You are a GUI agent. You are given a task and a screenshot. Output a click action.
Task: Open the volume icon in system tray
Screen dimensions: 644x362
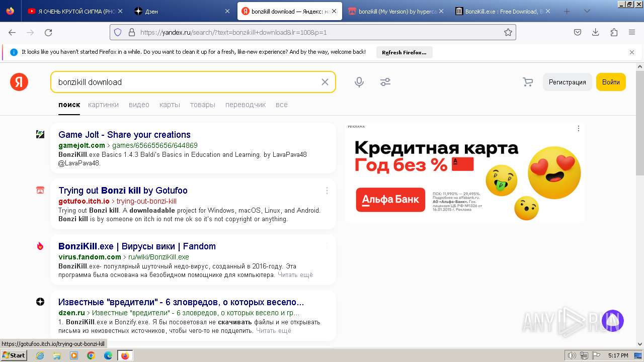pyautogui.click(x=573, y=355)
